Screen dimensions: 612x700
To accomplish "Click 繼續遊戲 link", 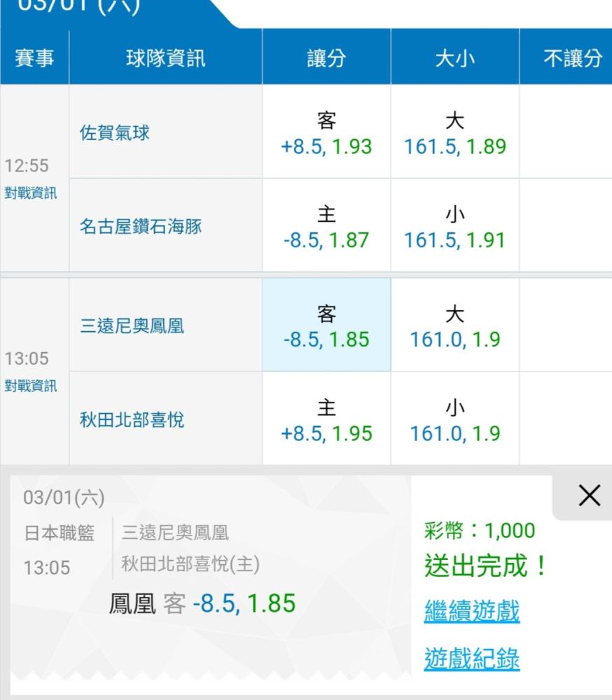I will [x=471, y=610].
